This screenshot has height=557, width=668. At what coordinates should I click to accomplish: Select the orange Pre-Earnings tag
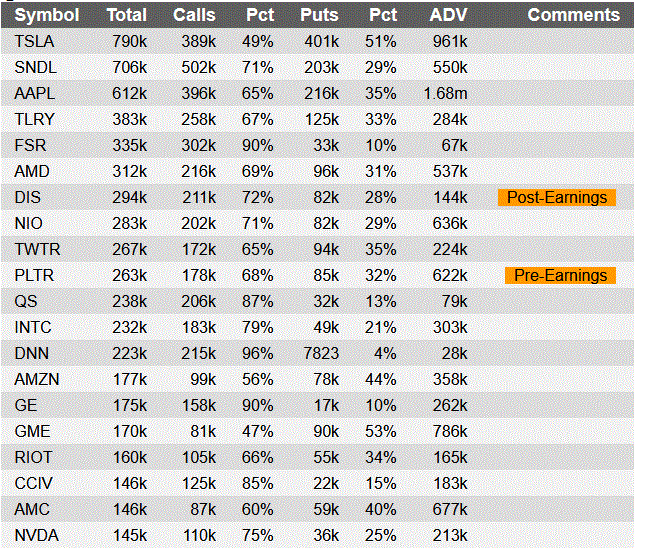point(559,275)
